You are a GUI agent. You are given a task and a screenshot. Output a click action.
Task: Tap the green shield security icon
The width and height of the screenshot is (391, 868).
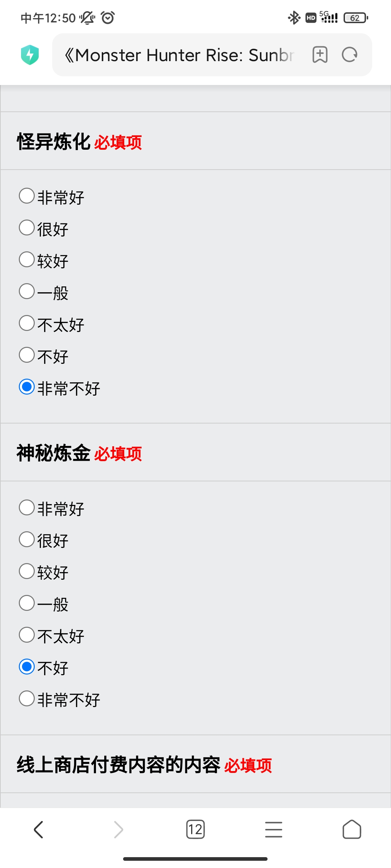pyautogui.click(x=30, y=55)
